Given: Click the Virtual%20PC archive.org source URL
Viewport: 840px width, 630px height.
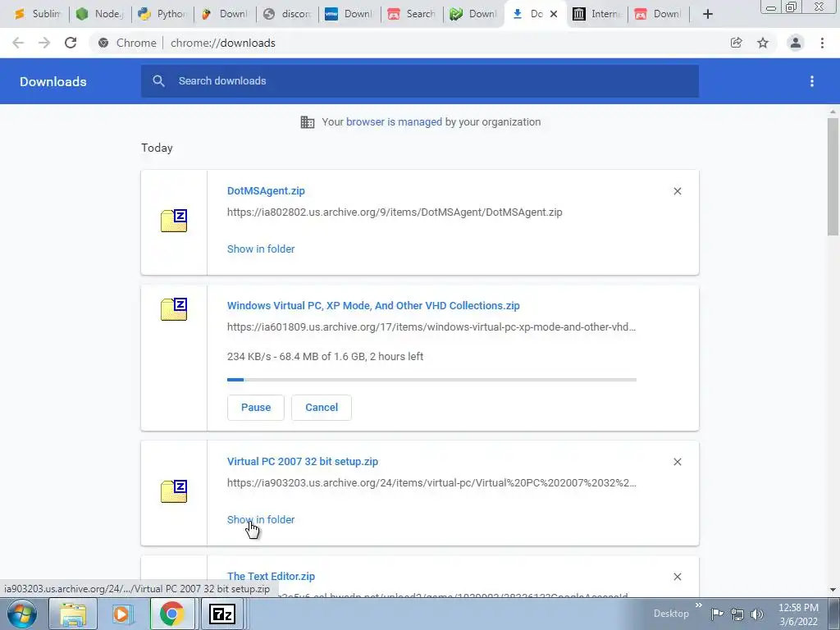Looking at the screenshot, I should click(x=431, y=483).
